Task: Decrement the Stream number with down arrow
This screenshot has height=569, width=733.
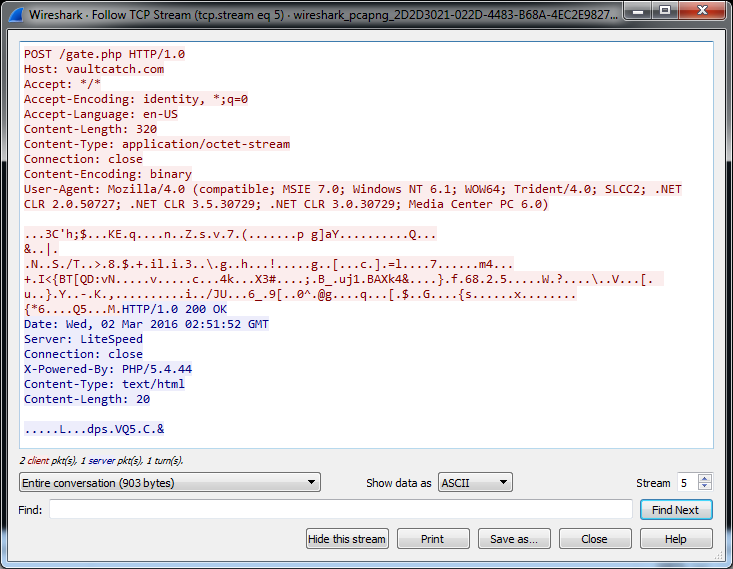Action: pyautogui.click(x=705, y=487)
